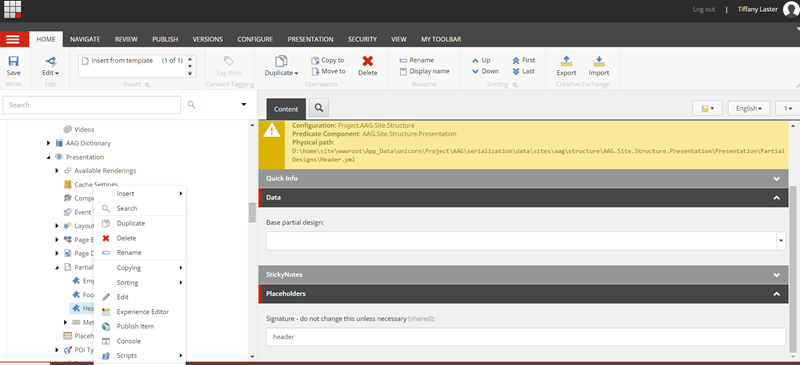Image resolution: width=800 pixels, height=365 pixels.
Task: Switch to the REVIEW ribbon tab
Action: point(126,39)
